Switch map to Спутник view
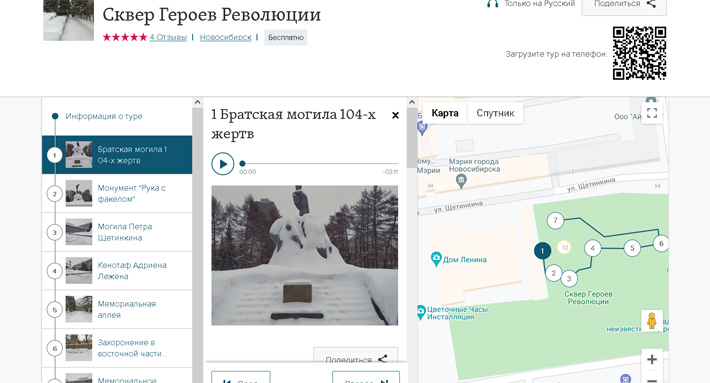Image resolution: width=710 pixels, height=383 pixels. pos(495,113)
